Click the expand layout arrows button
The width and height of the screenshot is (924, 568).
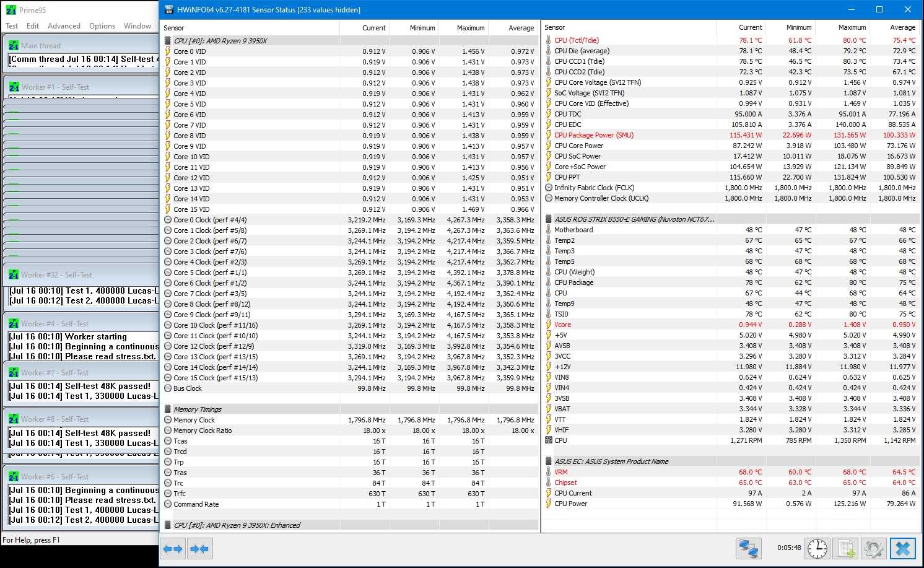pyautogui.click(x=173, y=549)
